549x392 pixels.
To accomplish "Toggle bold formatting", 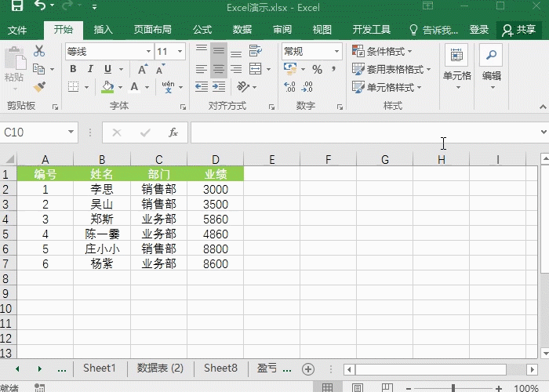I will coord(73,69).
